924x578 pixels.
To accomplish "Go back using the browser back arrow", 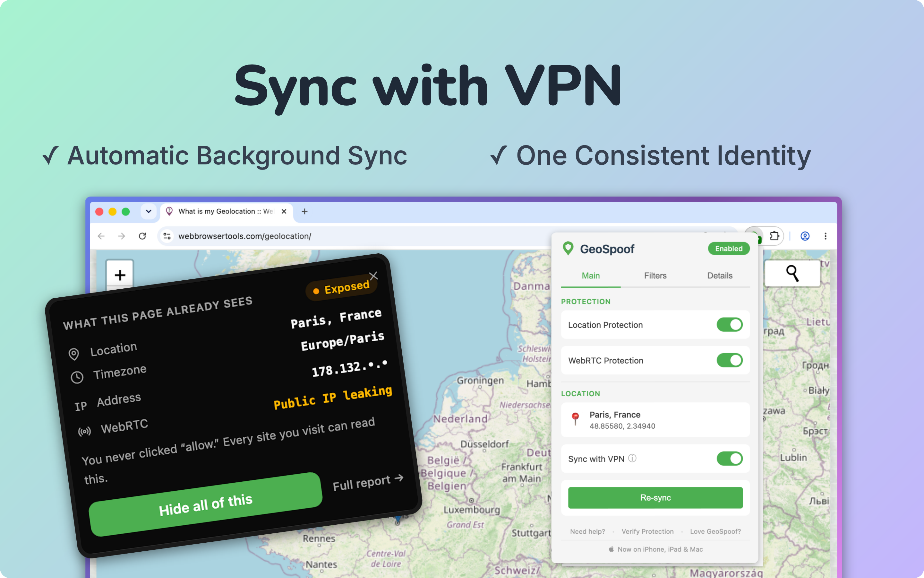I will coord(101,236).
